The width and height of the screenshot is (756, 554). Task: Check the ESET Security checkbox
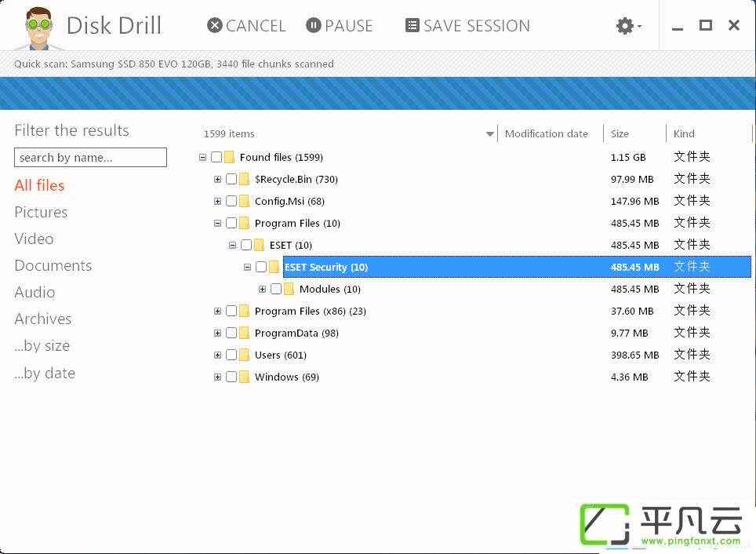click(x=261, y=268)
